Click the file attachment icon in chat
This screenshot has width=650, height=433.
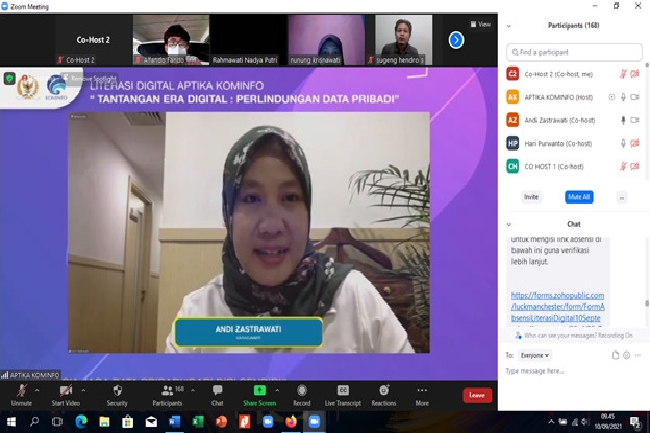tap(617, 355)
